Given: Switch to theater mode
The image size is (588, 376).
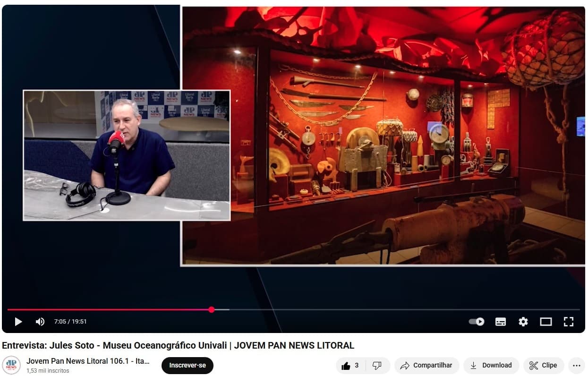Looking at the screenshot, I should click(x=545, y=321).
